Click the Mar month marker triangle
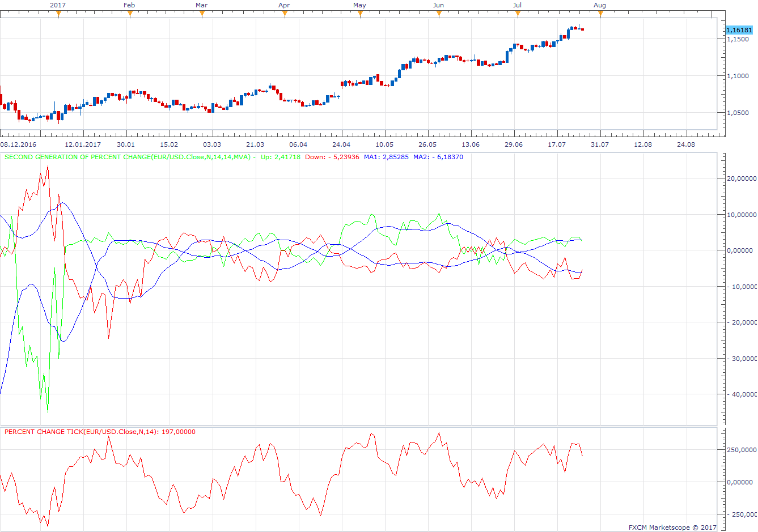This screenshot has height=532, width=758. (202, 14)
